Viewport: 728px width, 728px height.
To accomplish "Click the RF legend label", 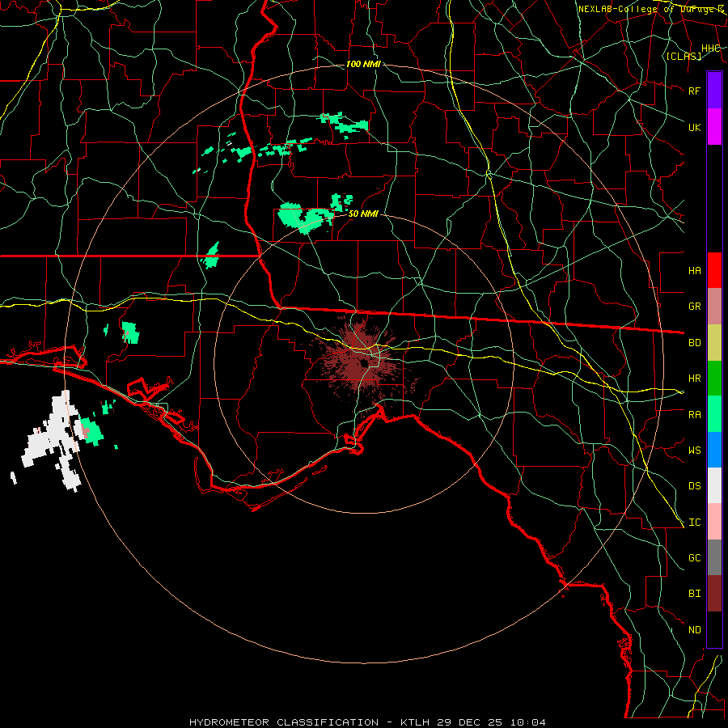I will [694, 91].
